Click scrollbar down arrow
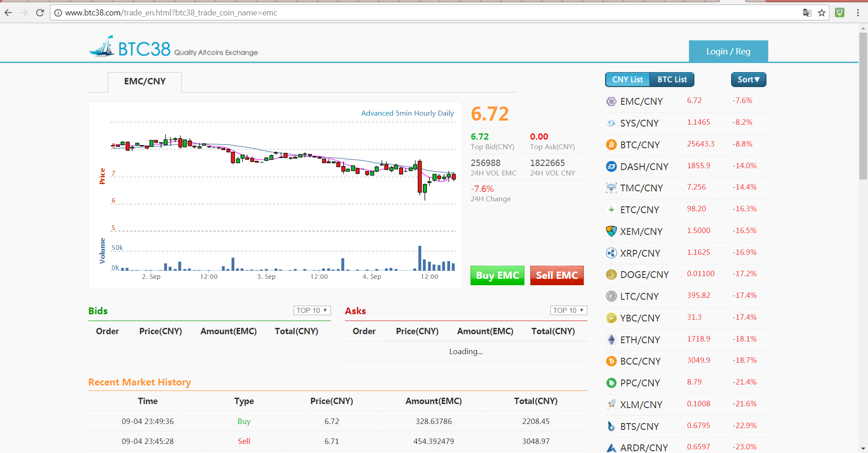The image size is (868, 453). click(863, 448)
